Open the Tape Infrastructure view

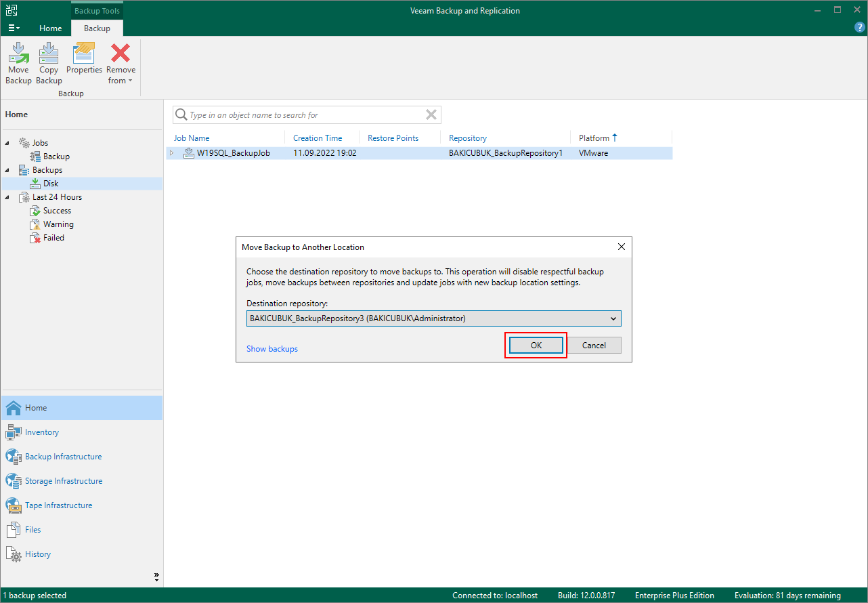click(x=81, y=505)
